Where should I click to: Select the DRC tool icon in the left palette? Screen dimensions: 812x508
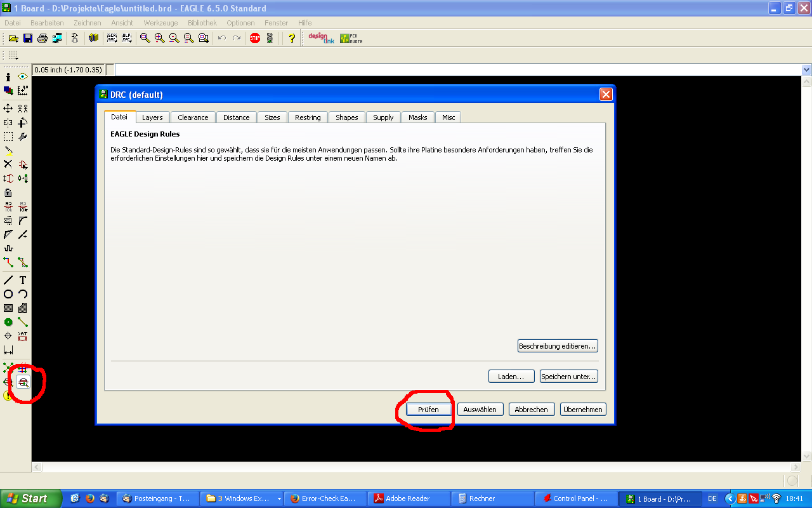(x=23, y=382)
